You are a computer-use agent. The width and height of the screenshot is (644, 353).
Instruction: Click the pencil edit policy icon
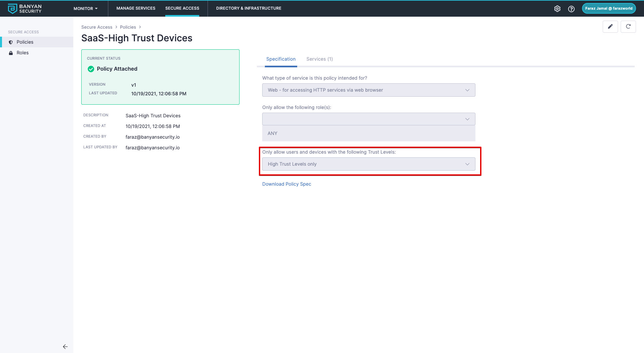pyautogui.click(x=610, y=27)
